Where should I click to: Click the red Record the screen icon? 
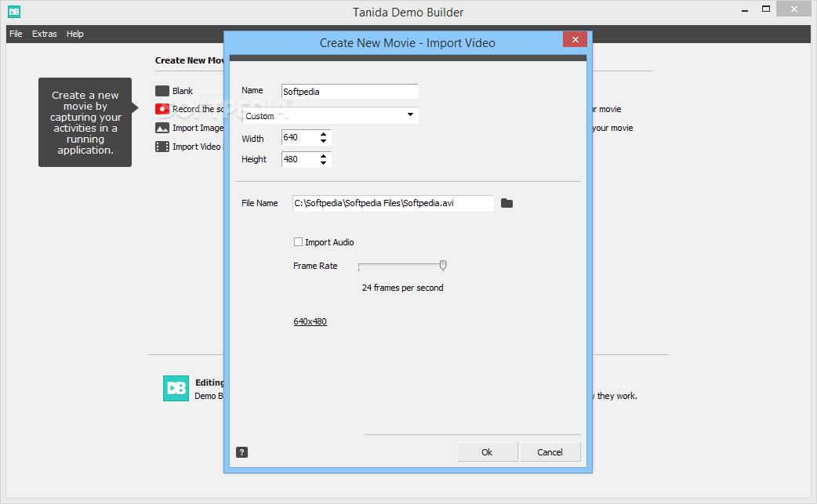pyautogui.click(x=162, y=109)
